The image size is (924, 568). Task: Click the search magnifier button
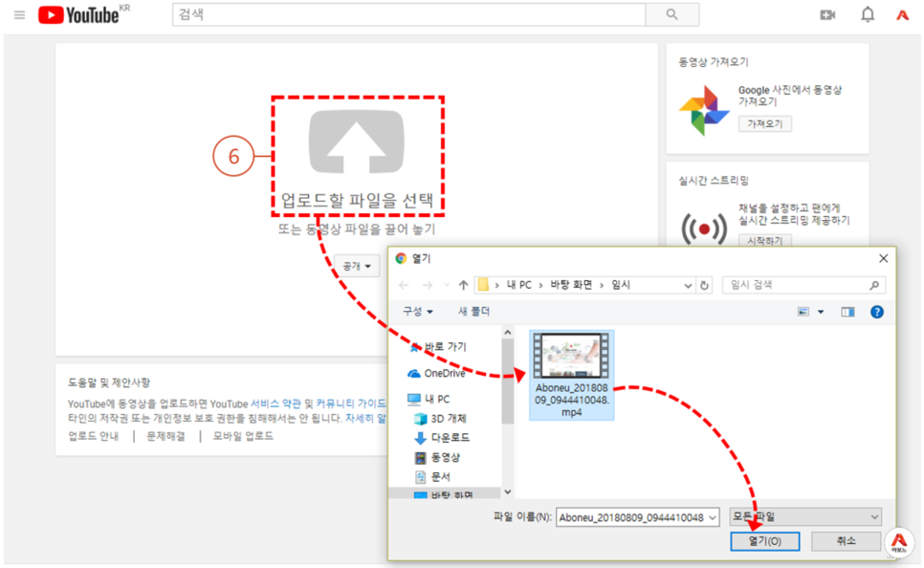pyautogui.click(x=671, y=14)
